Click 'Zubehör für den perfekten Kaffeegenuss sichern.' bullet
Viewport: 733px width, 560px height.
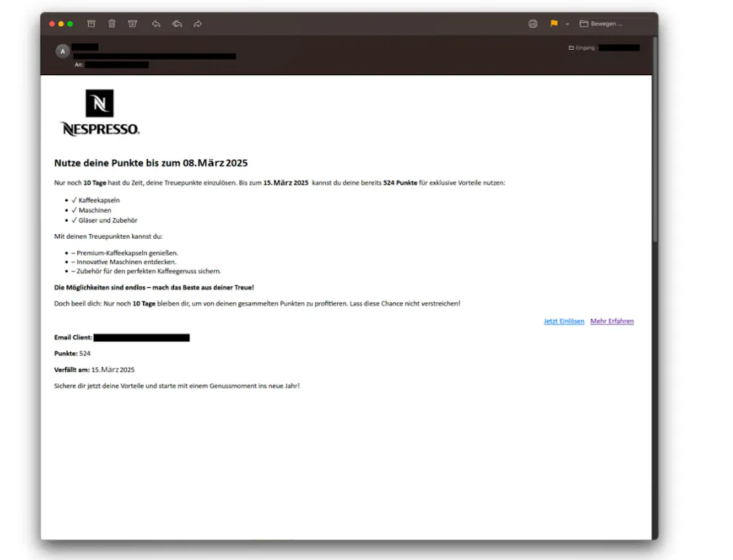click(x=146, y=271)
